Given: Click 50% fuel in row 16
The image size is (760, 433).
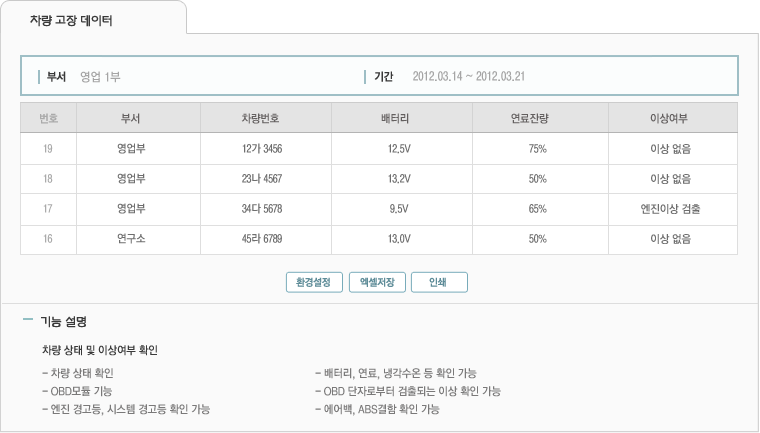Looking at the screenshot, I should [x=538, y=239].
